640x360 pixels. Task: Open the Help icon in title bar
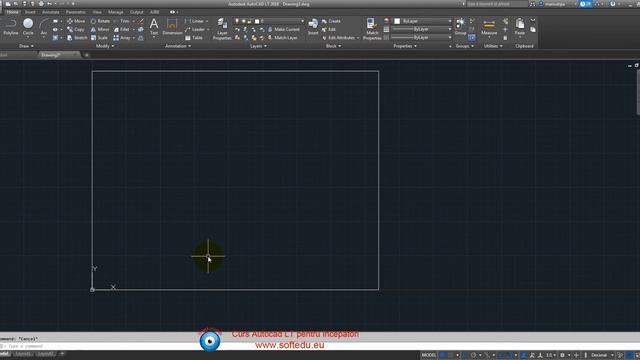click(x=613, y=4)
